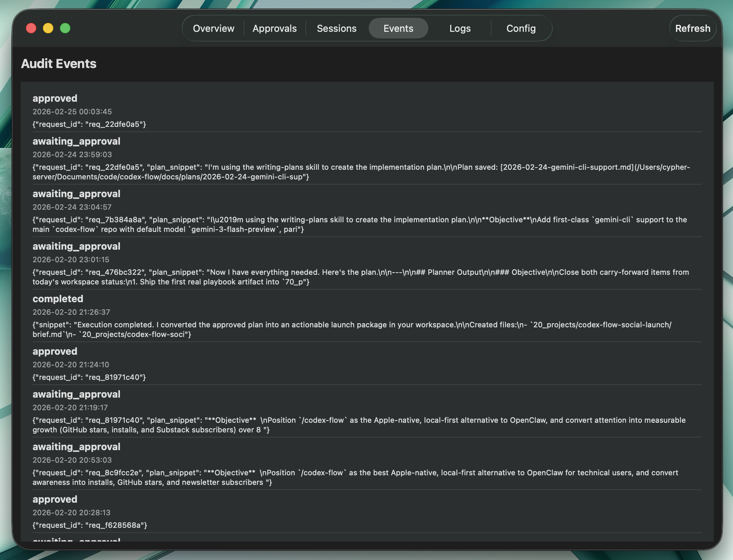Select the approved event from 2026-02-25
Image resolution: width=733 pixels, height=560 pixels.
tap(55, 98)
